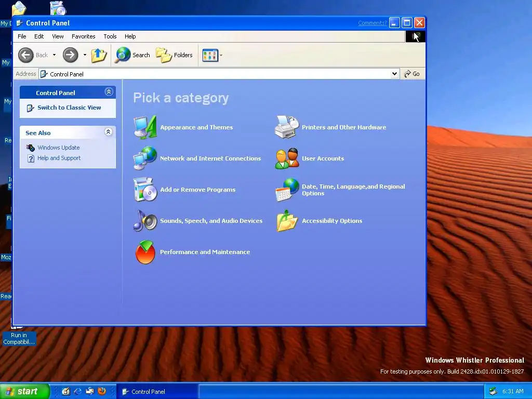Open the Favorites menu

[x=84, y=36]
